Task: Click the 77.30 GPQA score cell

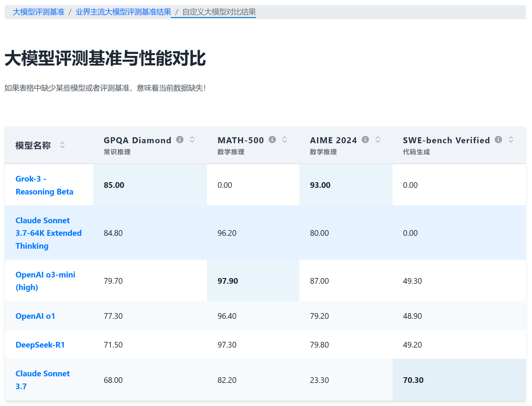Action: (x=150, y=316)
